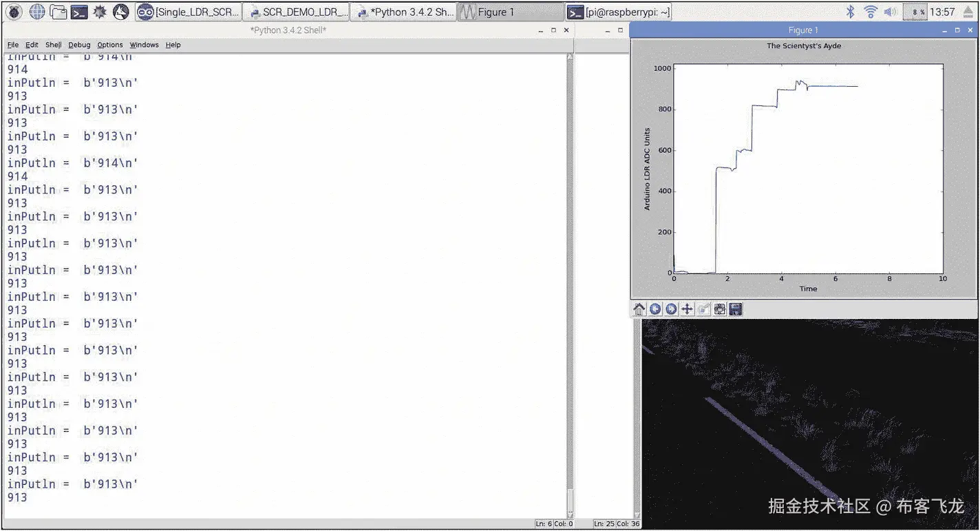The image size is (980, 531).
Task: Click the Python 3.4.2 Shell title bar
Action: 288,30
